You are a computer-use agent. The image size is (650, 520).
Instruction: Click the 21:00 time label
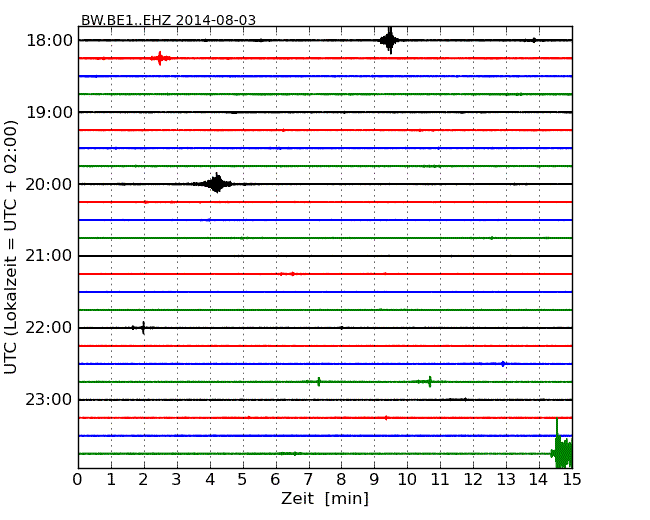(49, 256)
